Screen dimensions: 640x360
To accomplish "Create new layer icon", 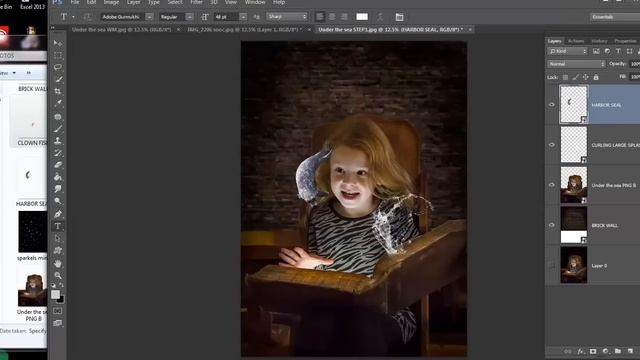I will coord(630,351).
